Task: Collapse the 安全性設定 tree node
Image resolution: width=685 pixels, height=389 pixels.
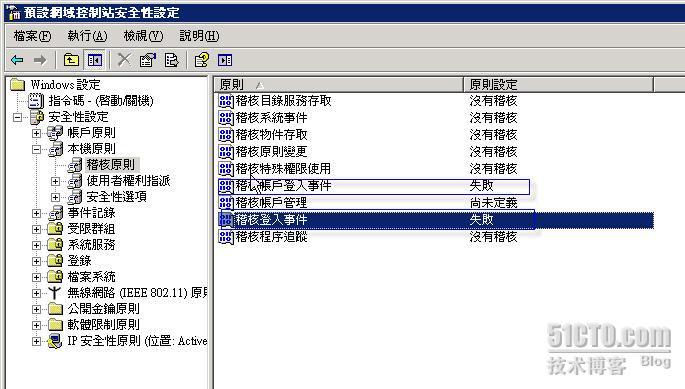Action: coord(17,117)
